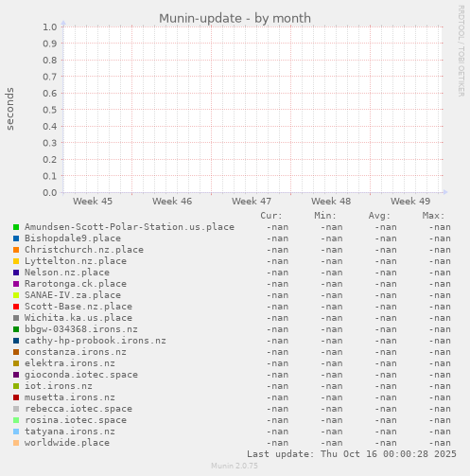The image size is (470, 476).
Task: Select the iot.irons.nz legend label
Action: pyautogui.click(x=59, y=386)
